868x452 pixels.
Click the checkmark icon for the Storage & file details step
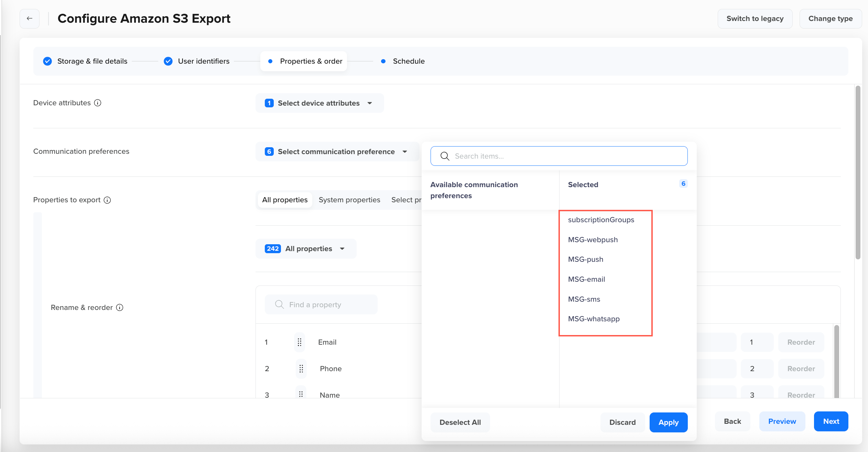[x=47, y=61]
